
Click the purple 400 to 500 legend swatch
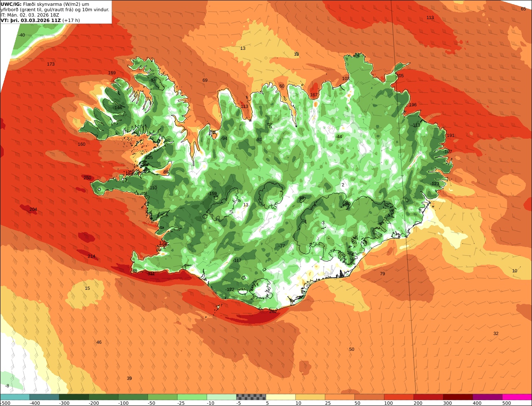click(x=487, y=397)
